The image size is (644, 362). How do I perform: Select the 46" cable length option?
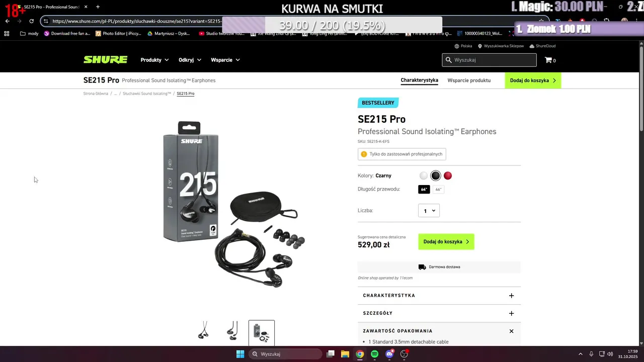click(x=438, y=190)
